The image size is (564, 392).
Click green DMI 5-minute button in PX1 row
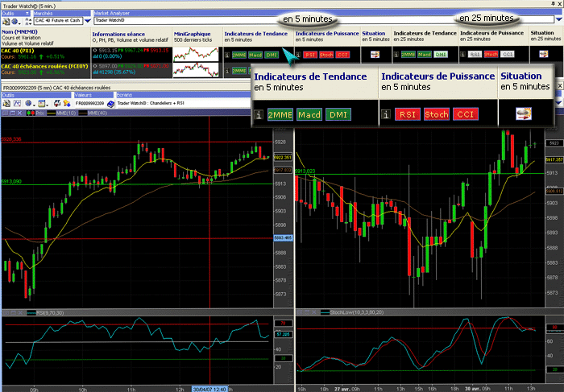tap(272, 55)
